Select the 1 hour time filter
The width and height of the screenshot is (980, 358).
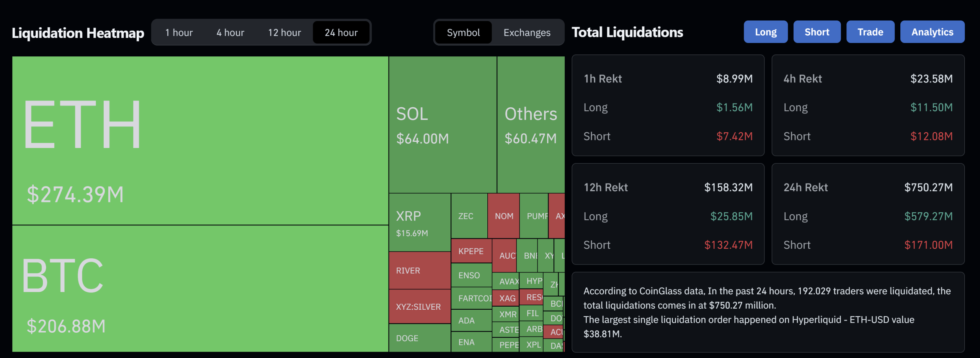tap(178, 32)
